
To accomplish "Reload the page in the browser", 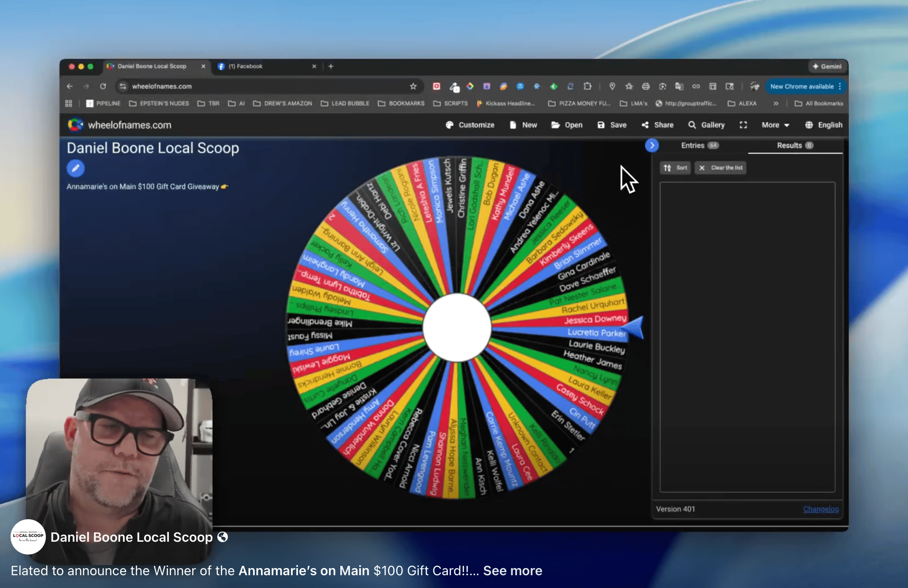I will [103, 86].
